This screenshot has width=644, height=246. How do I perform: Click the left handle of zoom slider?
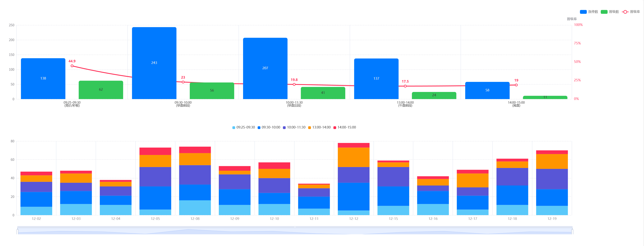coord(18,232)
